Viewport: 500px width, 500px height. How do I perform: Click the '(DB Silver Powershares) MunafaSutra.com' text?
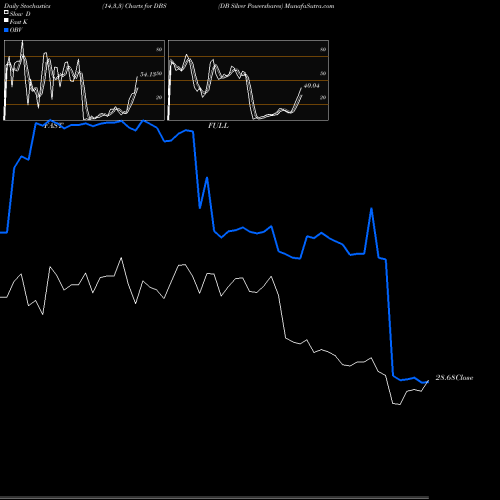click(x=276, y=6)
